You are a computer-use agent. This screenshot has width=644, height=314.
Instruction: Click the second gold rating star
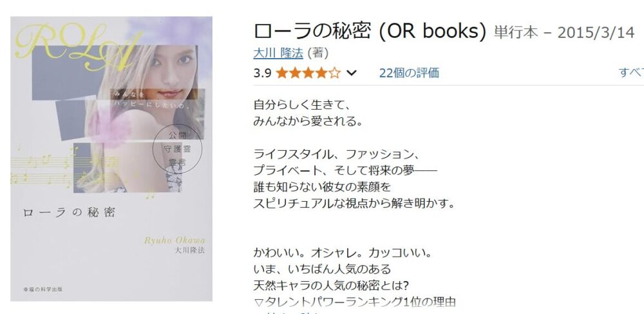coord(295,73)
